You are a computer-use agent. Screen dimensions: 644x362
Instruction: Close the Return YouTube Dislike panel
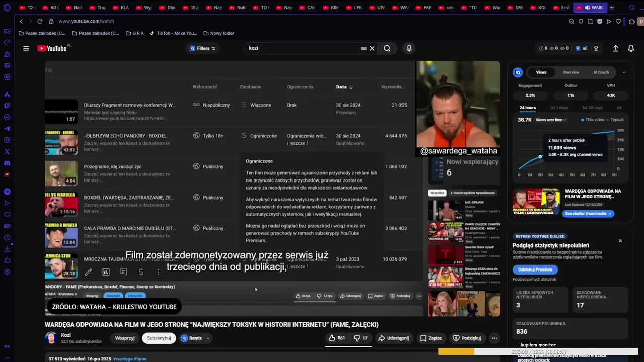[620, 241]
